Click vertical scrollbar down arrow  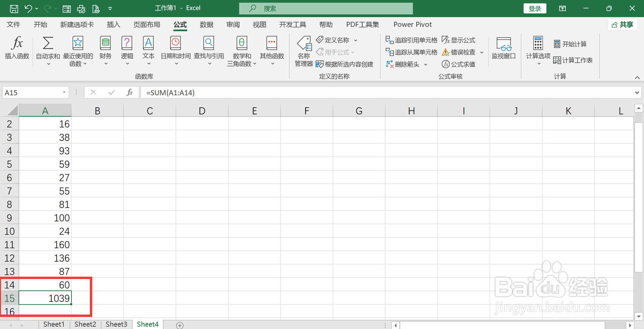639,316
